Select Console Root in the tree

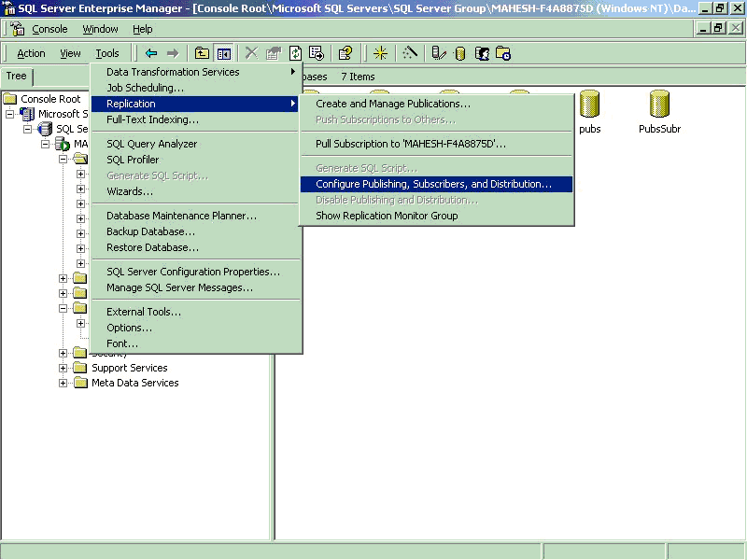coord(50,99)
